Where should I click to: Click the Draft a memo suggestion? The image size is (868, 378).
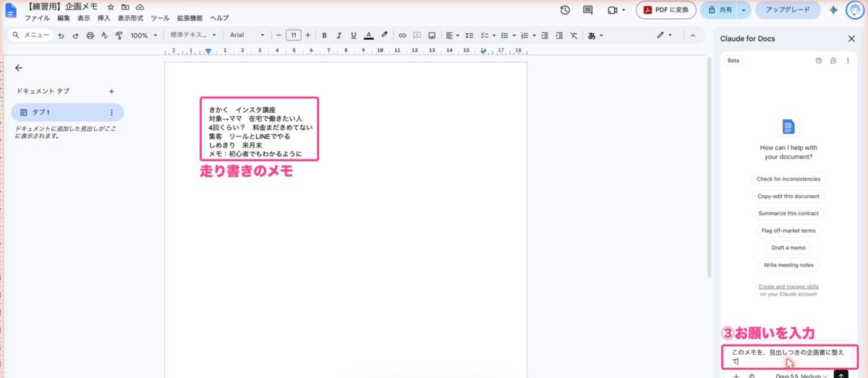(788, 248)
